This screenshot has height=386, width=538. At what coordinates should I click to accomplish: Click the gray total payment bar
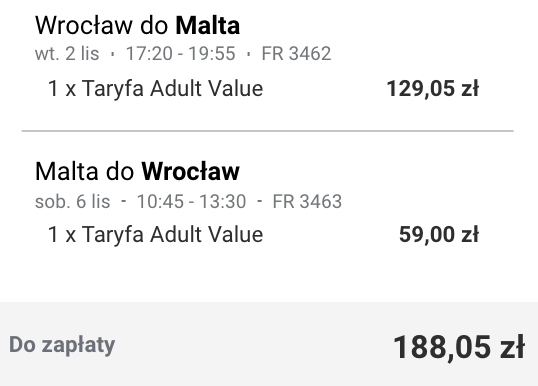[269, 344]
